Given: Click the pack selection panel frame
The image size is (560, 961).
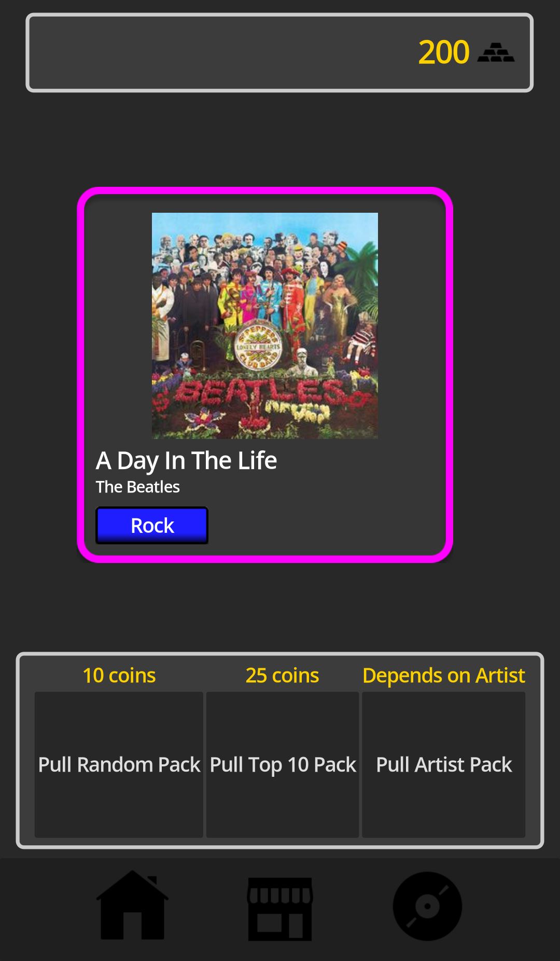Looking at the screenshot, I should click(x=280, y=750).
